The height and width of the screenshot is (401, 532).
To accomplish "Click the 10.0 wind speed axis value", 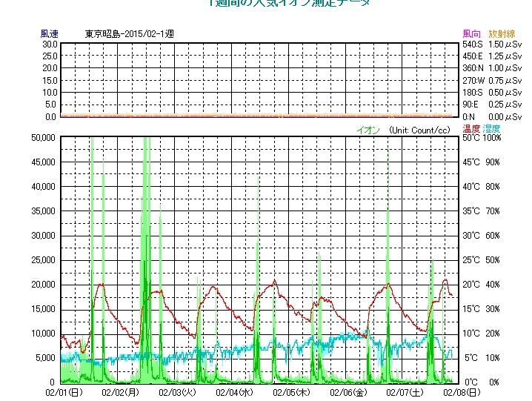I will [50, 93].
